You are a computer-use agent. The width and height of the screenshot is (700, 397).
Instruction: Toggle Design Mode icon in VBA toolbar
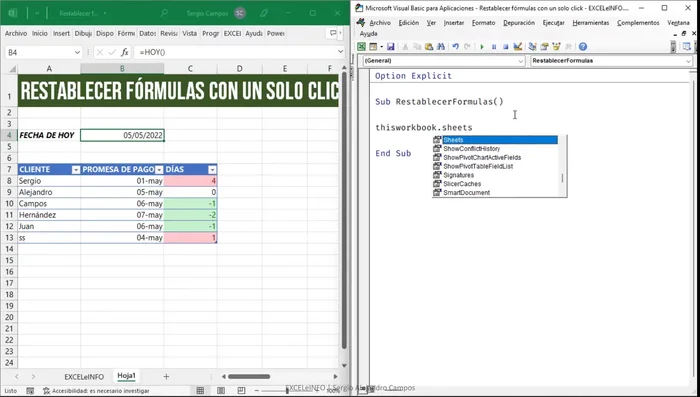tap(517, 46)
